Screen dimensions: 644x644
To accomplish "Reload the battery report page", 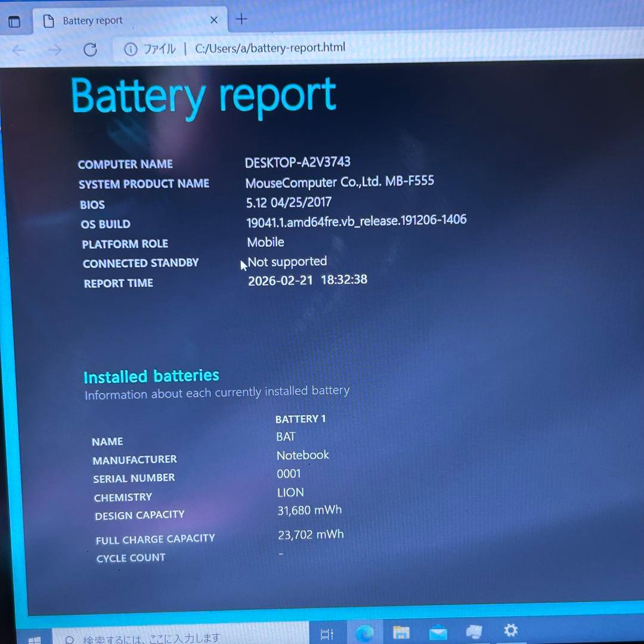I will (x=90, y=50).
